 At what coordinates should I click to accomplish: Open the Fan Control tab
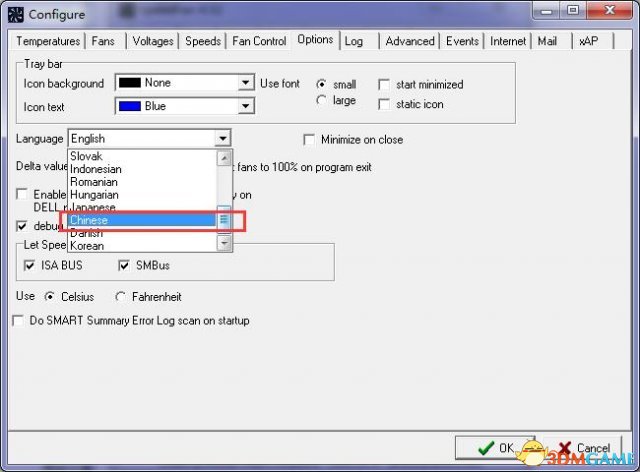pyautogui.click(x=259, y=41)
